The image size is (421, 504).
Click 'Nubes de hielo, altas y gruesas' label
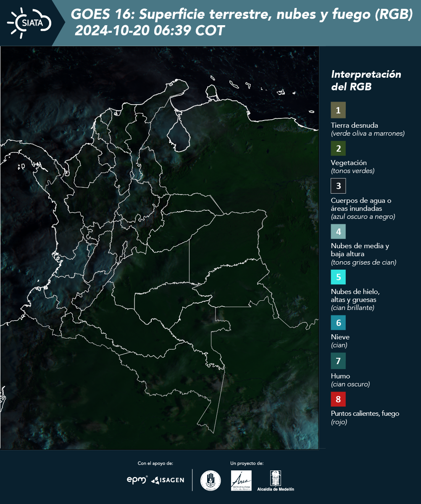coord(355,296)
